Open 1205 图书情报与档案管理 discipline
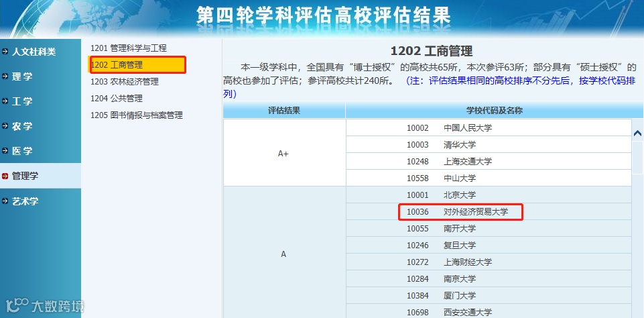 coord(136,115)
